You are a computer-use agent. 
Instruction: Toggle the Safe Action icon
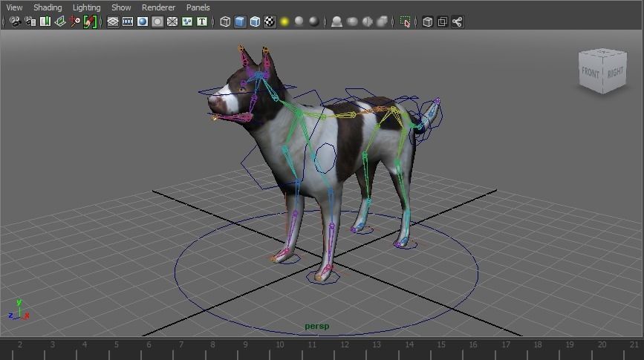click(187, 22)
